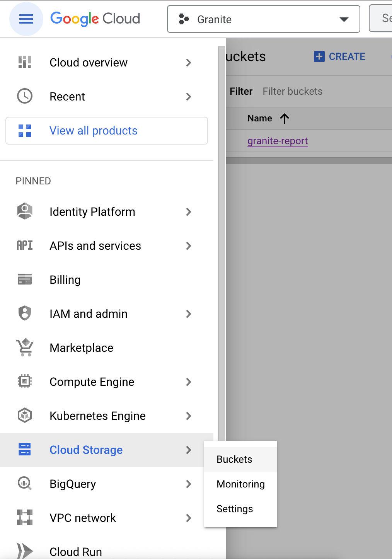Click the ascending sort arrow beside Name
Image resolution: width=392 pixels, height=559 pixels.
(285, 118)
